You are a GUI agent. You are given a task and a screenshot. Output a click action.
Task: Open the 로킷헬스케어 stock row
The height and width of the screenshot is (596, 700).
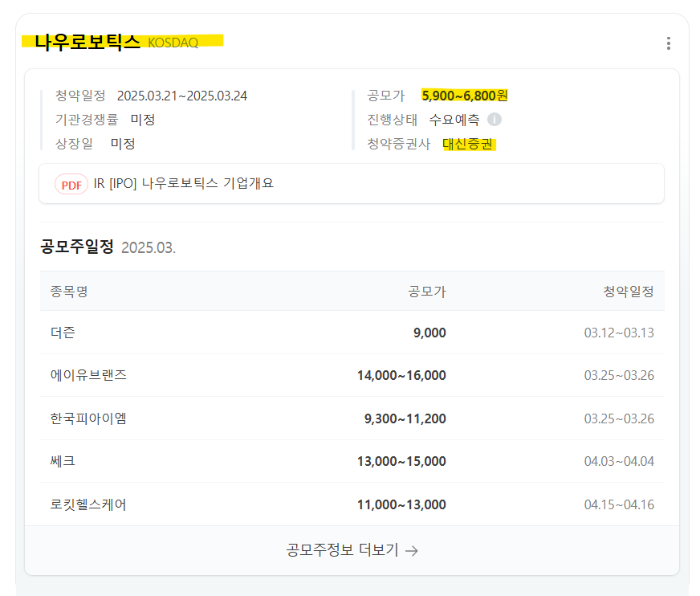(352, 504)
